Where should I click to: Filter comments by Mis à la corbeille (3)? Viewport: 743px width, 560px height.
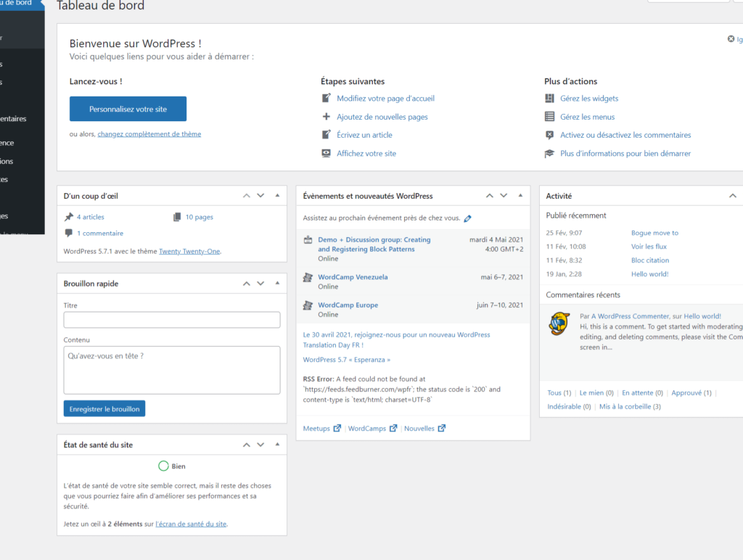coord(630,406)
